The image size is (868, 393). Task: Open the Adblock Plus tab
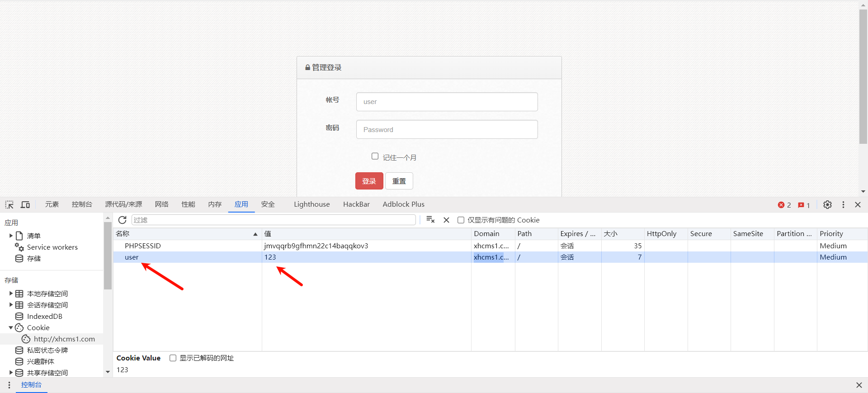tap(403, 204)
